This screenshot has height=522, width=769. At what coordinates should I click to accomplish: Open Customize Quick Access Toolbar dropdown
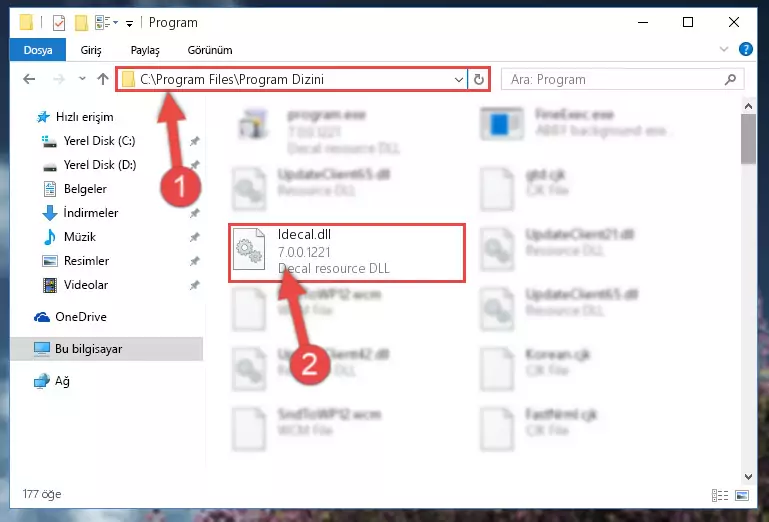pyautogui.click(x=129, y=23)
